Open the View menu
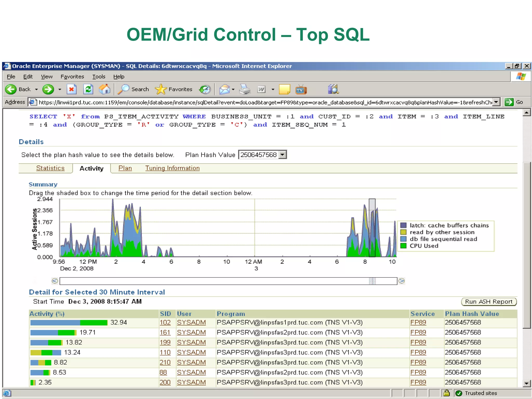Image resolution: width=532 pixels, height=399 pixels. click(47, 77)
